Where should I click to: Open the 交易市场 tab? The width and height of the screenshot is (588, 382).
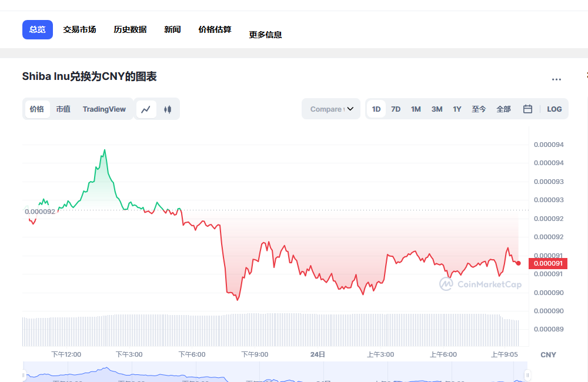click(x=79, y=29)
